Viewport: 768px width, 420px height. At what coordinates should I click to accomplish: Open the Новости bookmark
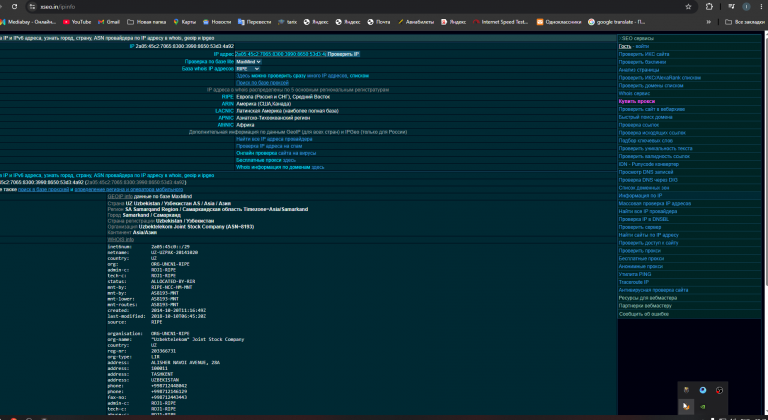coord(217,22)
